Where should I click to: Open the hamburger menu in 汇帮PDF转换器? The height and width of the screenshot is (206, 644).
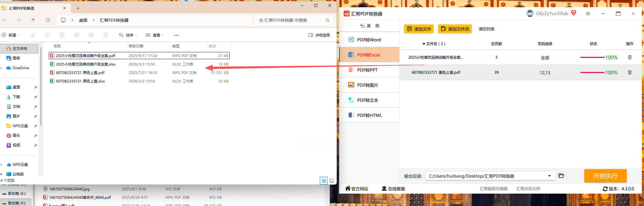click(x=588, y=14)
